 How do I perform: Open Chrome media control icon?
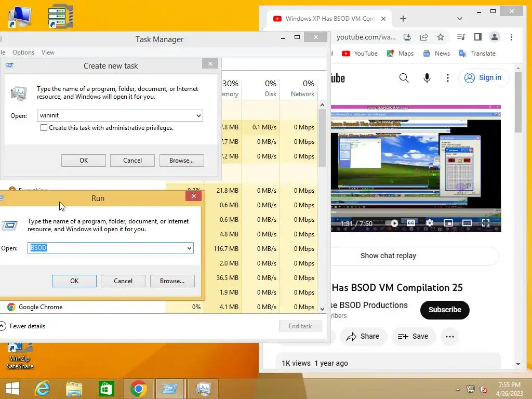point(461,37)
